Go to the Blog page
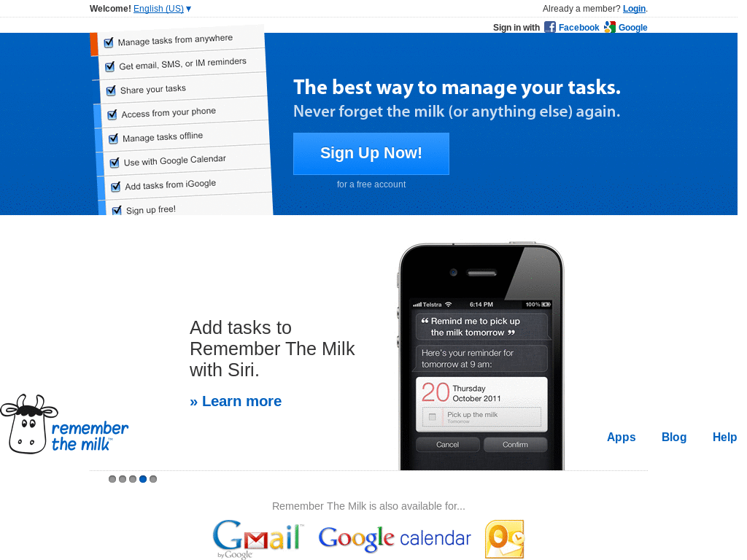The width and height of the screenshot is (747, 560). pos(674,437)
